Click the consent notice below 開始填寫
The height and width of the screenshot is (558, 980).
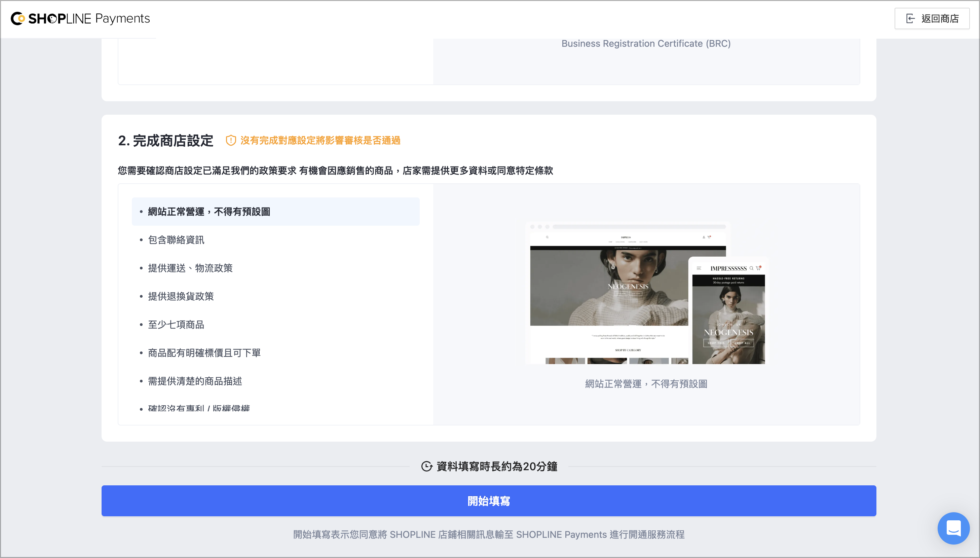pos(488,534)
